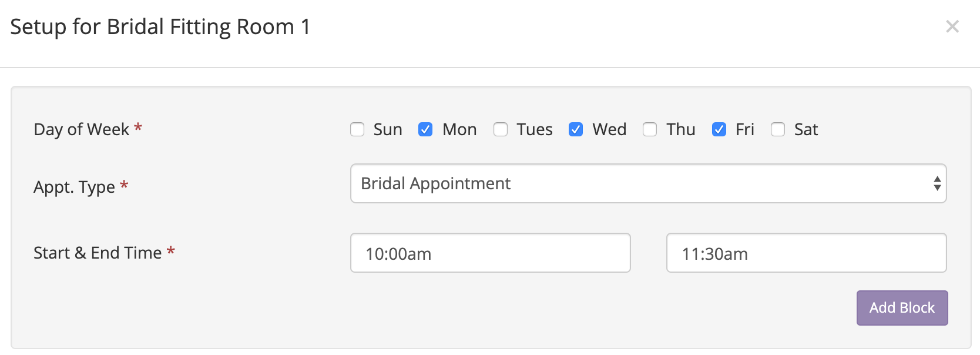Click the Add Block button
The height and width of the screenshot is (355, 980).
pos(902,308)
